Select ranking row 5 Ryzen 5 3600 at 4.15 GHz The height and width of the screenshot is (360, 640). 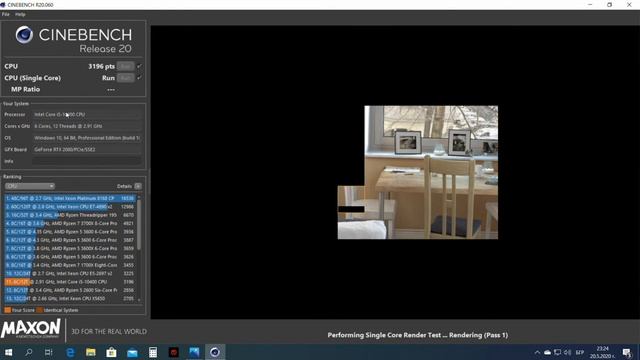tap(70, 232)
